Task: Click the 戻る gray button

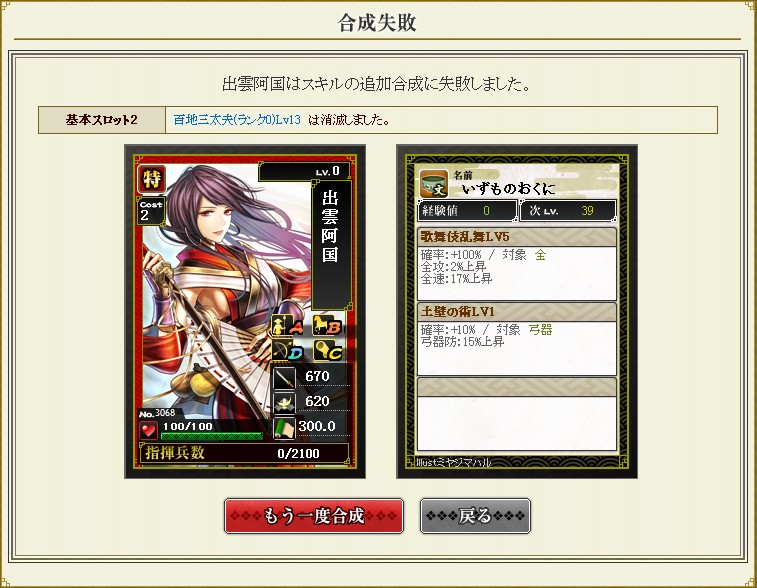Action: coord(476,516)
